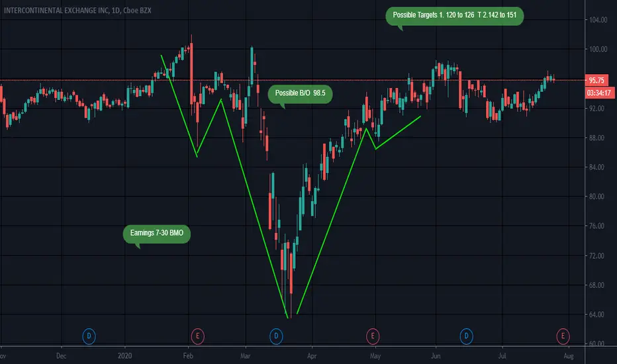This screenshot has height=364, width=617.
Task: Click the Aug label on time axis
Action: click(x=569, y=356)
